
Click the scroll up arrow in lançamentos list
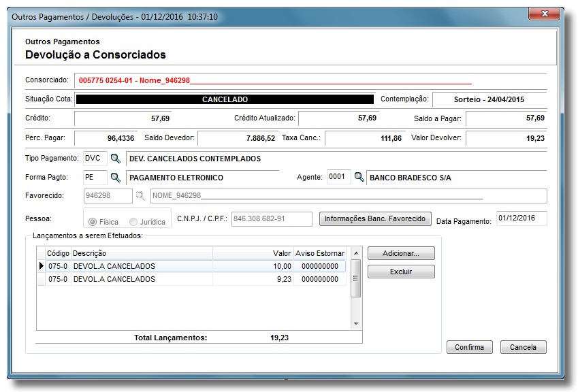[356, 253]
